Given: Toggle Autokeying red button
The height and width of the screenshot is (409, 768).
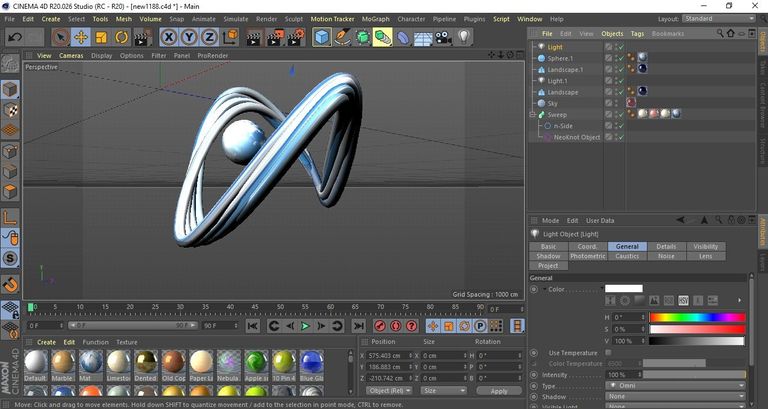Looking at the screenshot, I should tap(396, 326).
